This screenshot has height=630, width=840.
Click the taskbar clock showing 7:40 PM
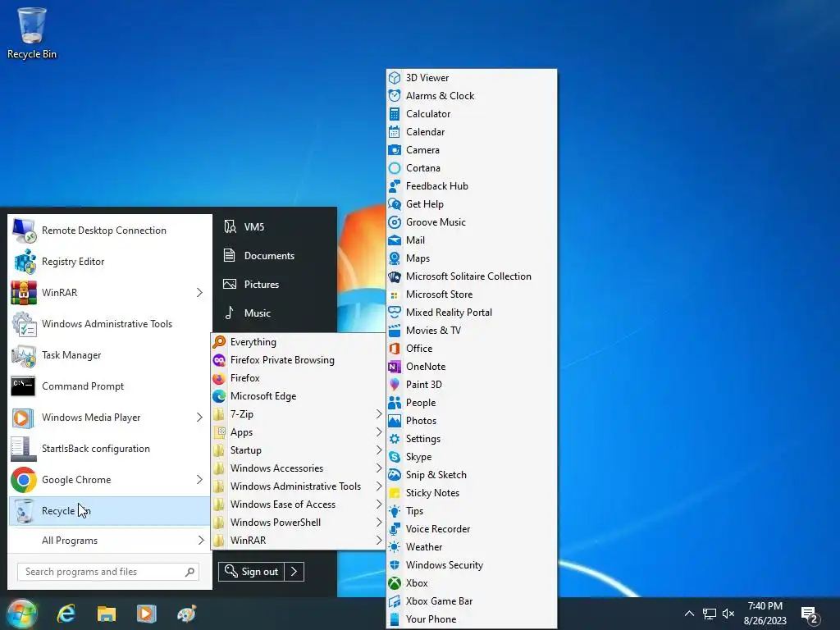tap(765, 614)
